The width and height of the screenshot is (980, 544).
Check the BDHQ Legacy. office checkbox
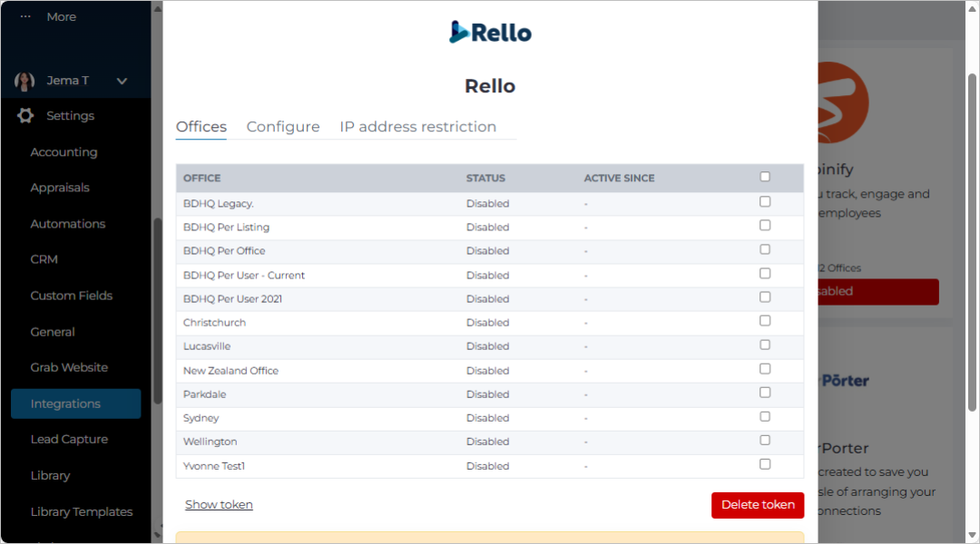pyautogui.click(x=765, y=202)
